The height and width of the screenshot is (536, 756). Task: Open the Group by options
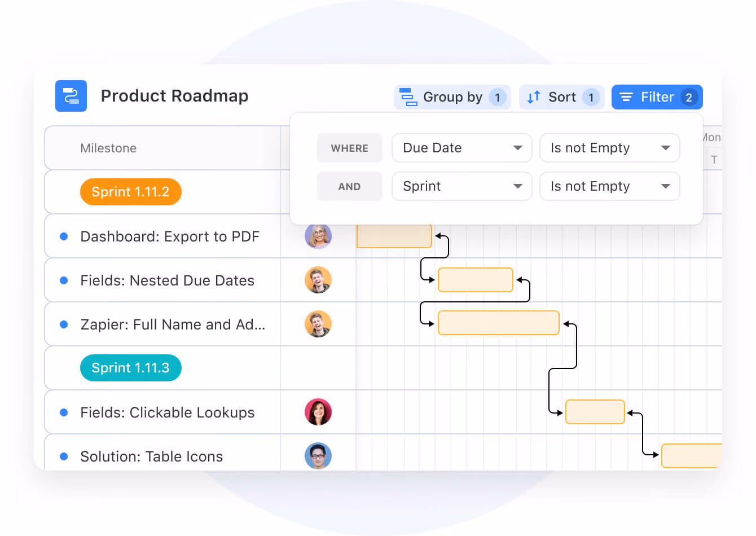[452, 97]
